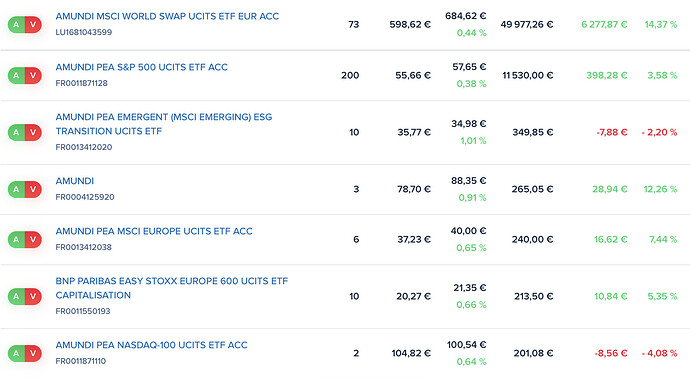Click gain amount 398,28 €
Screen dimensions: 690x378
(606, 75)
